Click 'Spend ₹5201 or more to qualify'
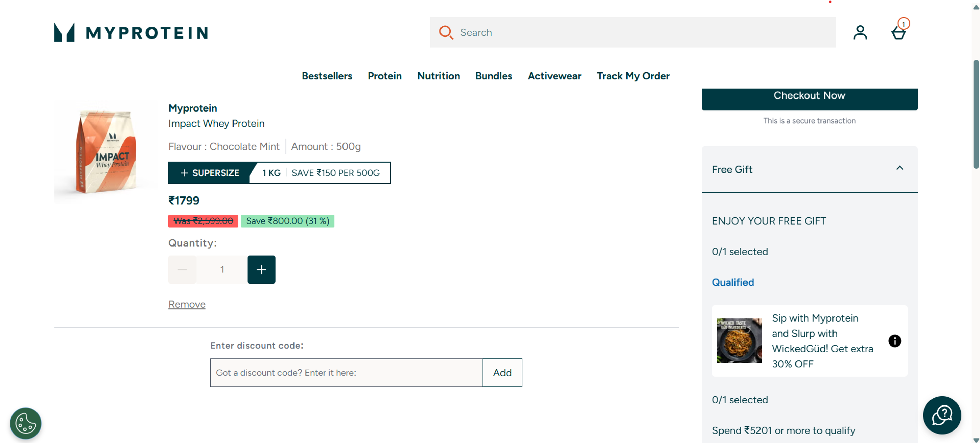 tap(783, 430)
